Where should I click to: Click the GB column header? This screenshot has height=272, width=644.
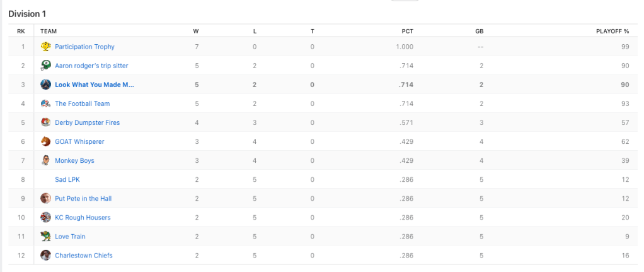click(x=480, y=31)
